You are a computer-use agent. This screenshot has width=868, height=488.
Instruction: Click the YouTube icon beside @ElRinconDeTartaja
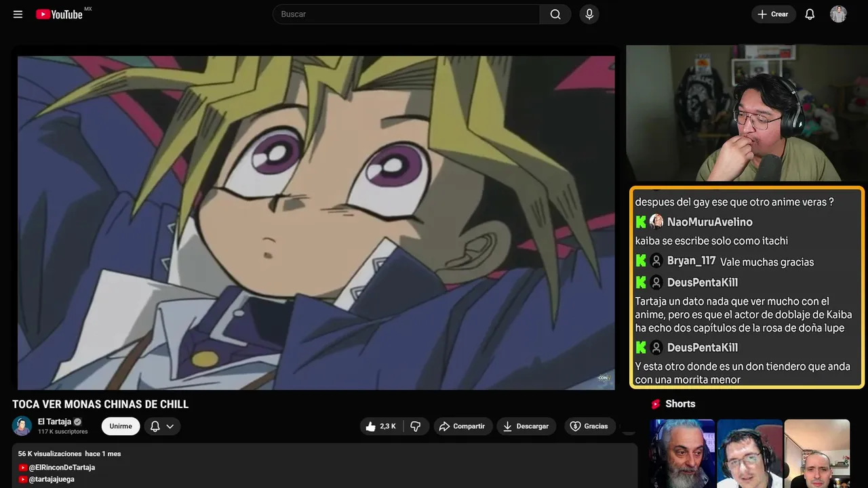23,468
